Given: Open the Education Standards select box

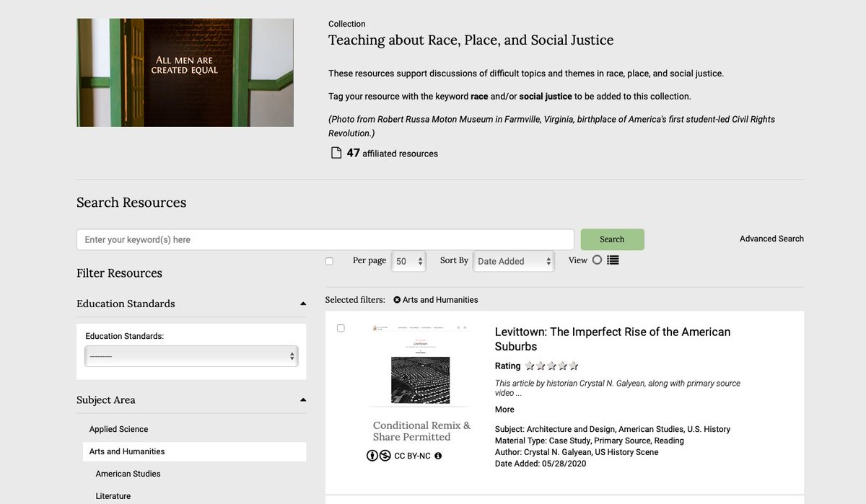Looking at the screenshot, I should [191, 356].
